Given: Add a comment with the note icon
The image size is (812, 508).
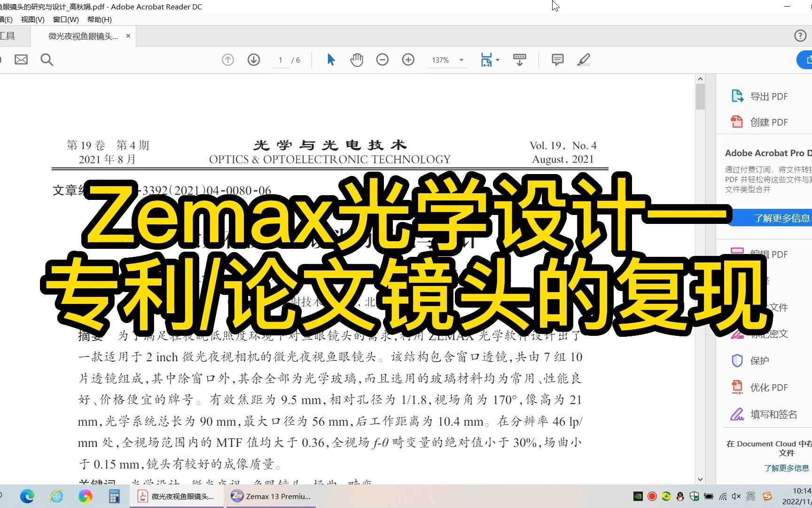Looking at the screenshot, I should pos(558,60).
